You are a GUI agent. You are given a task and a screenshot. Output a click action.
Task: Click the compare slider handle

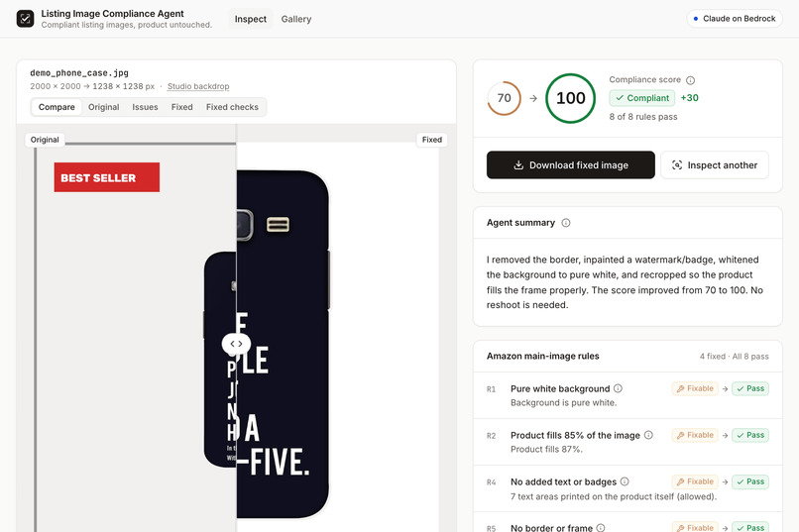236,344
